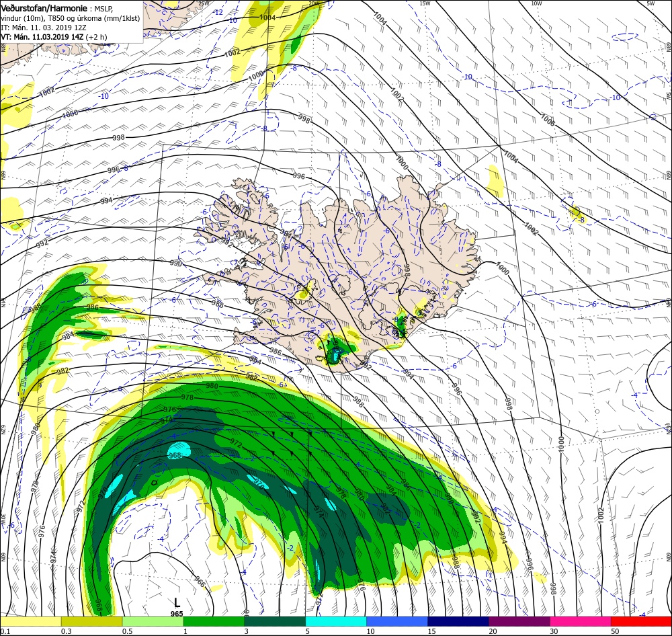Viewport: 672px width, 636px height.
Task: Click the blue 10–15 legend swatch
Action: coord(397,621)
